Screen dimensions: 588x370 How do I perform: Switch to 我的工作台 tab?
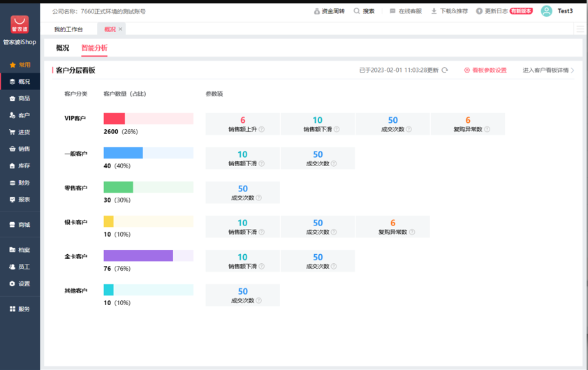68,29
